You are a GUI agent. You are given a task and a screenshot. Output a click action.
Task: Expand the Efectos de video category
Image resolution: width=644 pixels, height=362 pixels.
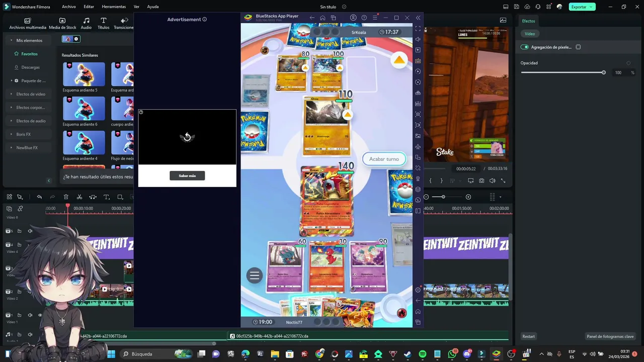coord(11,94)
